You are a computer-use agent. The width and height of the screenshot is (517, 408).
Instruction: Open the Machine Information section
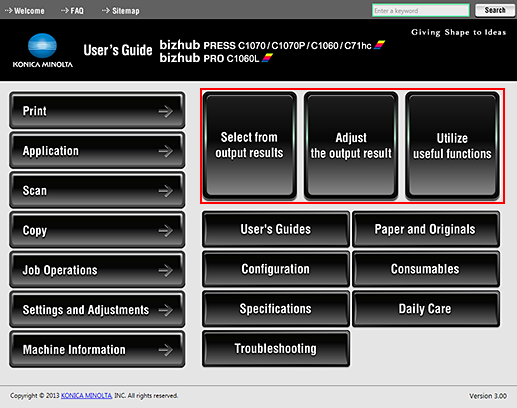[x=97, y=349]
